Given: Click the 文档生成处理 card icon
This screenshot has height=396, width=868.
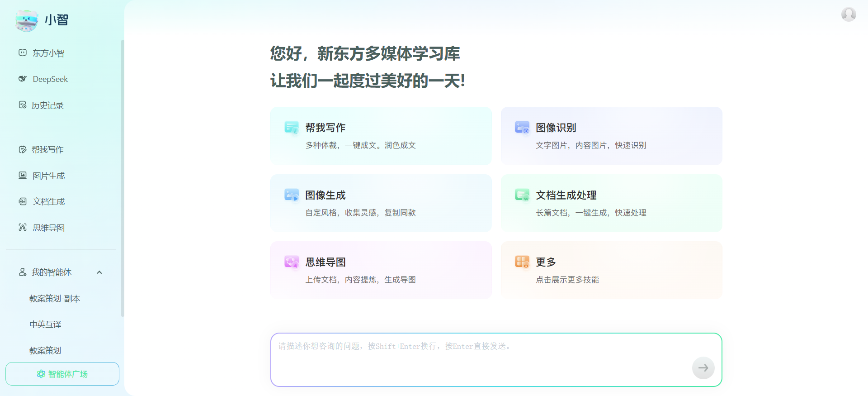Looking at the screenshot, I should 522,195.
